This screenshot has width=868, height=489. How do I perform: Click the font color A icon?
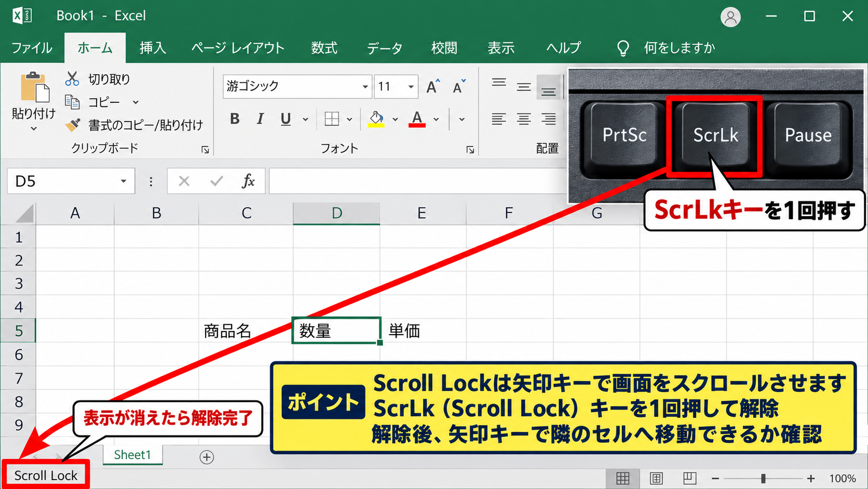point(417,119)
